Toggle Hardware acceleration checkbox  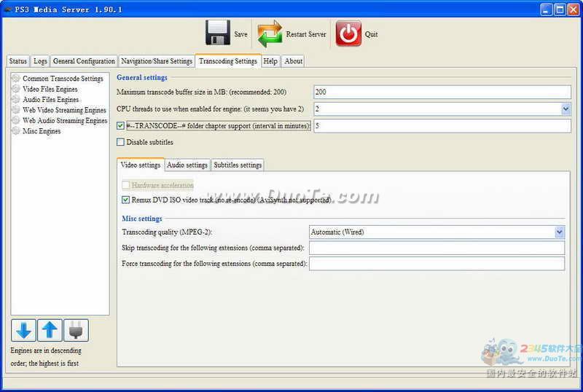(x=125, y=185)
